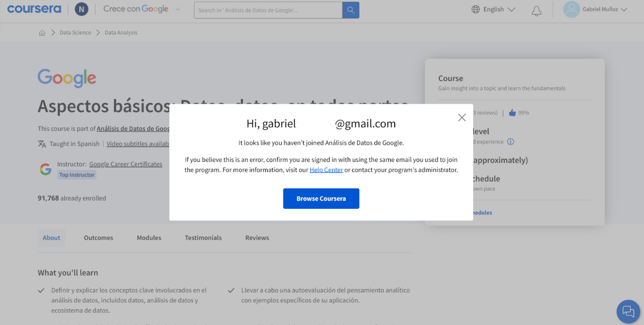
Task: Expand the Crece con Google dropdown
Action: (178, 9)
